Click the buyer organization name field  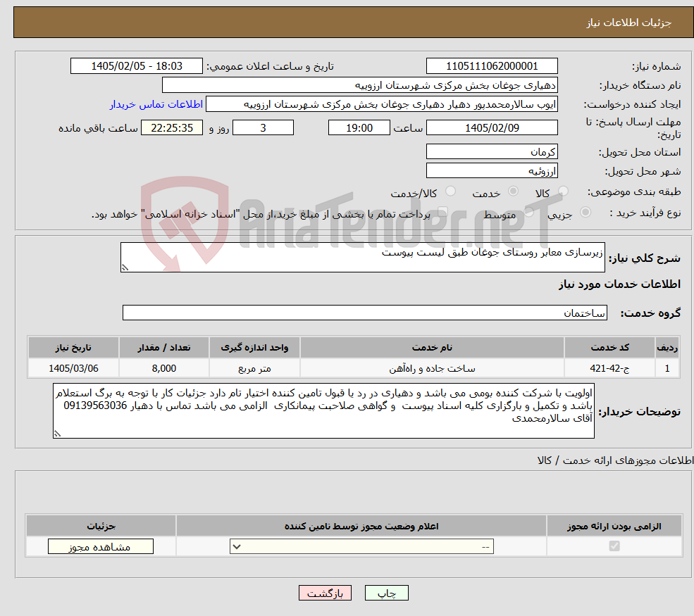pyautogui.click(x=360, y=85)
